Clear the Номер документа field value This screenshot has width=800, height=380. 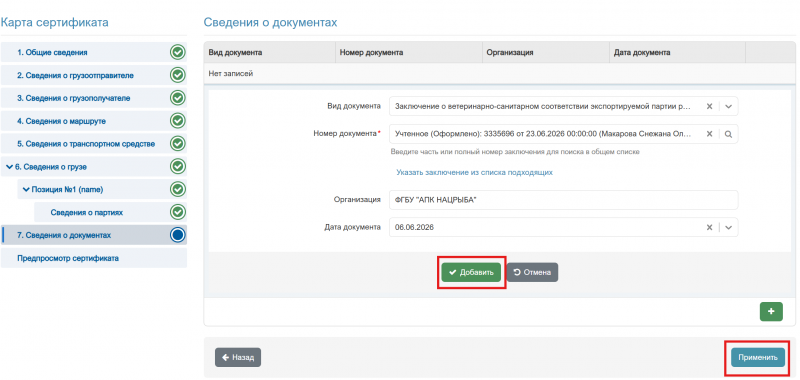[709, 134]
